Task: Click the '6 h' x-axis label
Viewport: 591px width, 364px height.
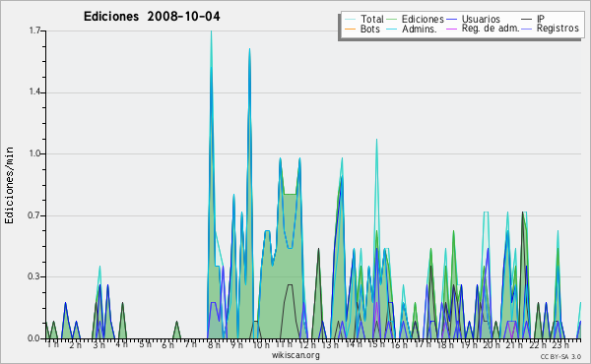Action: (x=167, y=344)
